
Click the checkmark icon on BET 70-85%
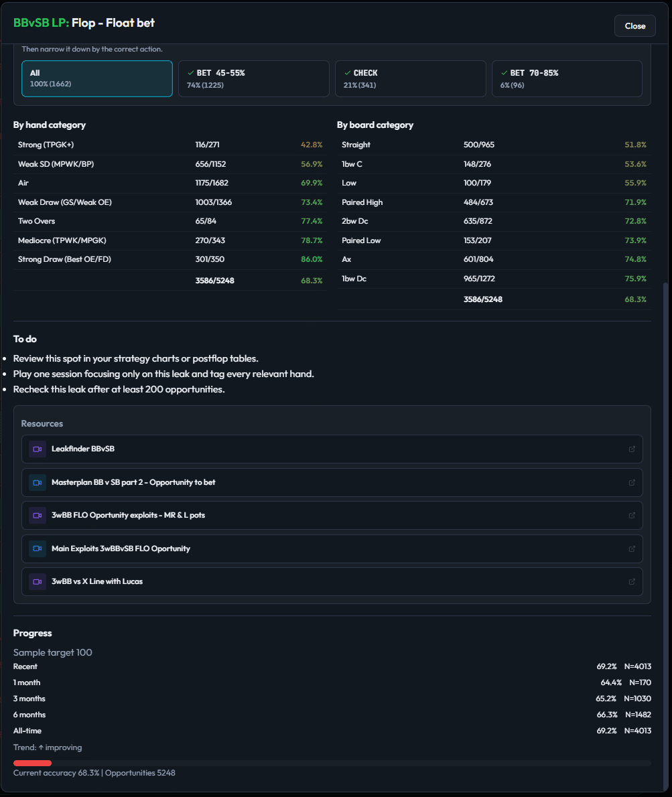[x=504, y=73]
